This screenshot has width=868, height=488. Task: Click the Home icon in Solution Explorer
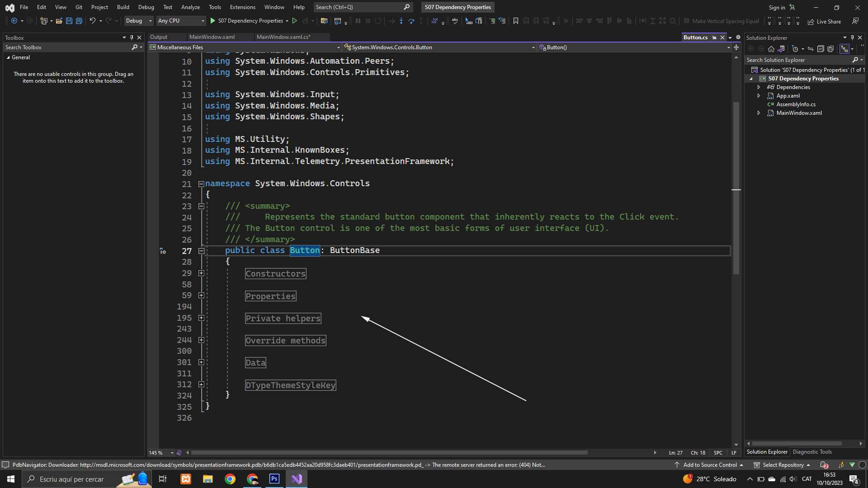(x=771, y=49)
